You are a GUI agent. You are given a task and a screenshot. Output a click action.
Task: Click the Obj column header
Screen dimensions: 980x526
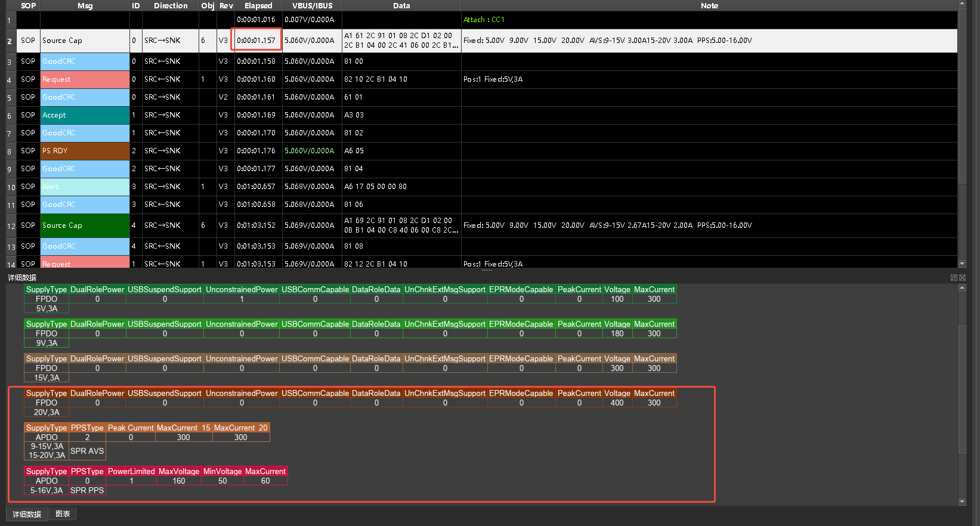click(208, 5)
